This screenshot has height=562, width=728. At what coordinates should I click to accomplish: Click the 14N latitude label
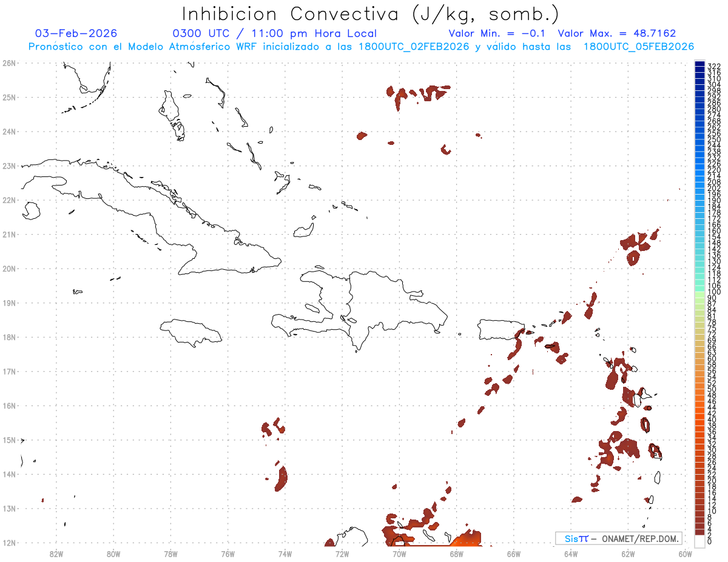(x=8, y=474)
